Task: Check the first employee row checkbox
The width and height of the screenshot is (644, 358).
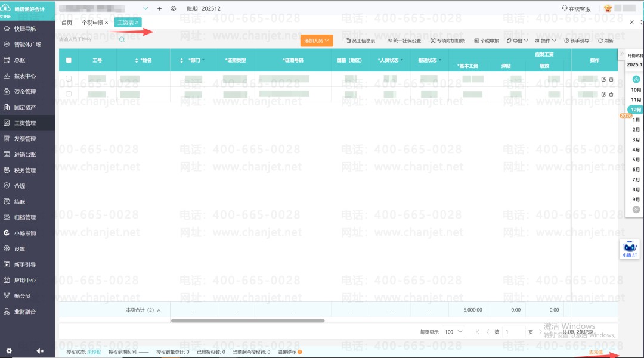Action: click(x=69, y=78)
